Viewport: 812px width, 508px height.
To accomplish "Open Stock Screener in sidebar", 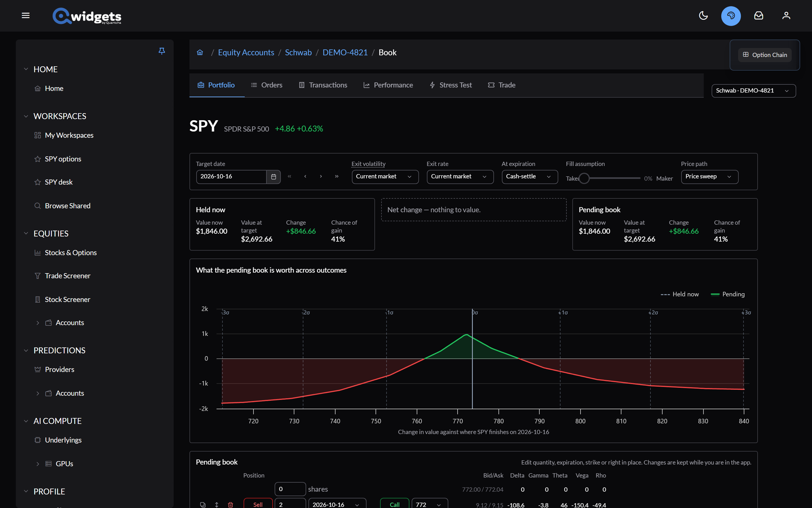I will pos(67,299).
